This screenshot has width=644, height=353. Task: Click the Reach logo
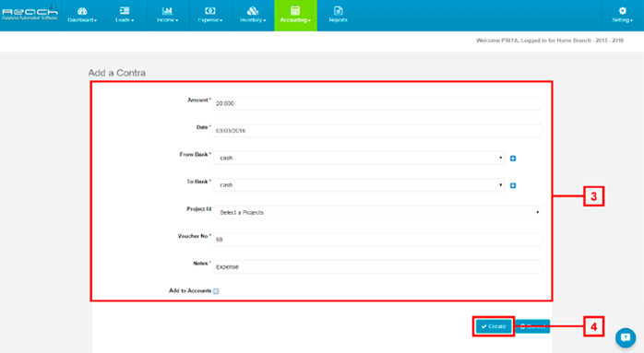(30, 12)
